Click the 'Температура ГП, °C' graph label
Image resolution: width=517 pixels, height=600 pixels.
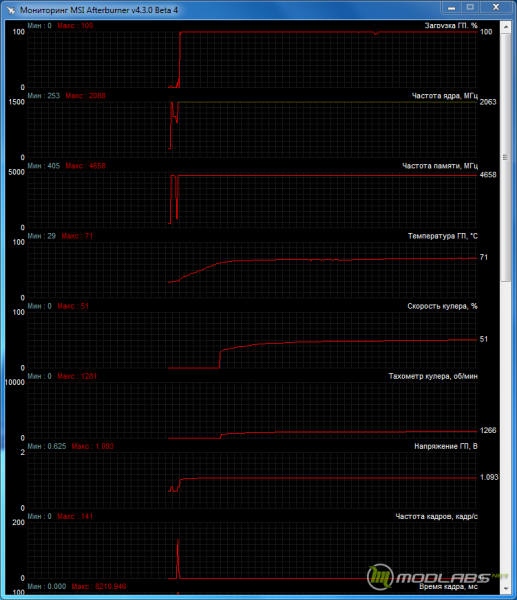tap(443, 236)
